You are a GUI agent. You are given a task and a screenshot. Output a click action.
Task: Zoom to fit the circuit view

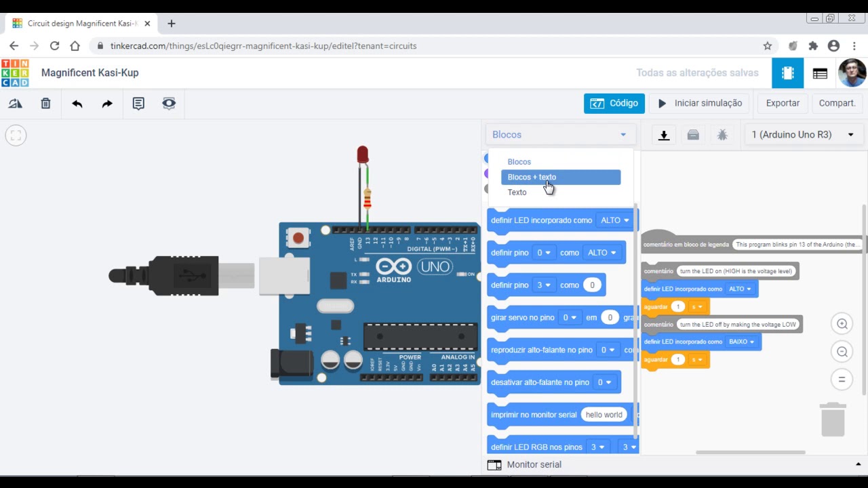pos(16,136)
